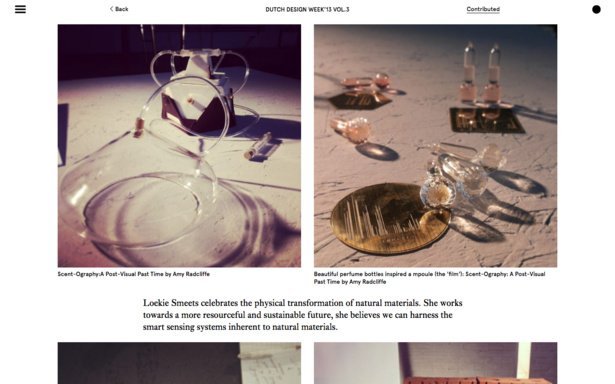
Task: Click the gold disc in the perfume photo
Action: [388, 218]
